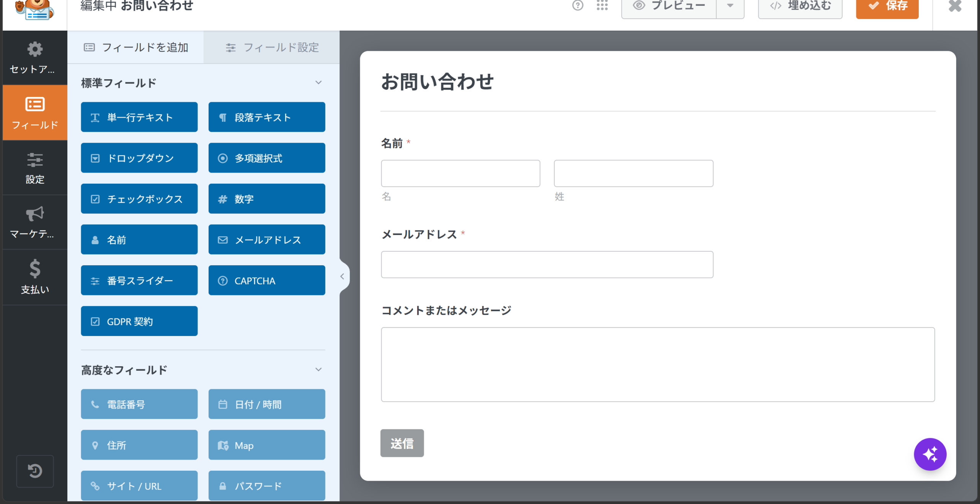The width and height of the screenshot is (980, 504).
Task: Collapse the fields sidebar with the arrow
Action: coord(342,276)
